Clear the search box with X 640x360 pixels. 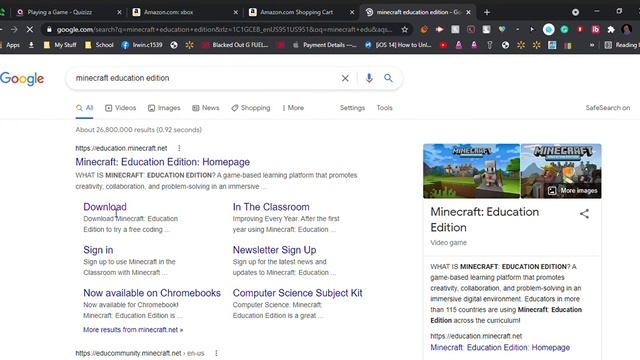tap(345, 78)
